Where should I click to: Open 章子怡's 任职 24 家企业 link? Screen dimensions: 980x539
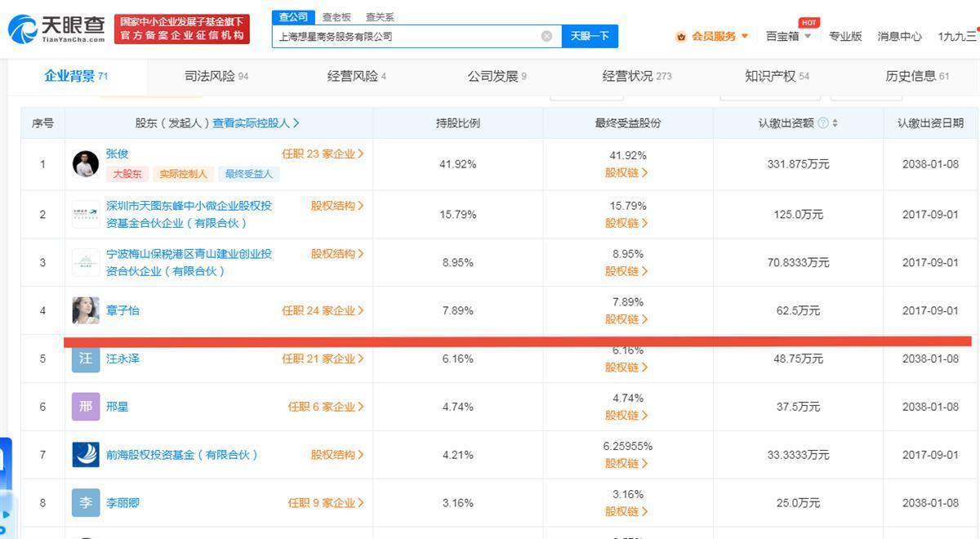tap(323, 310)
